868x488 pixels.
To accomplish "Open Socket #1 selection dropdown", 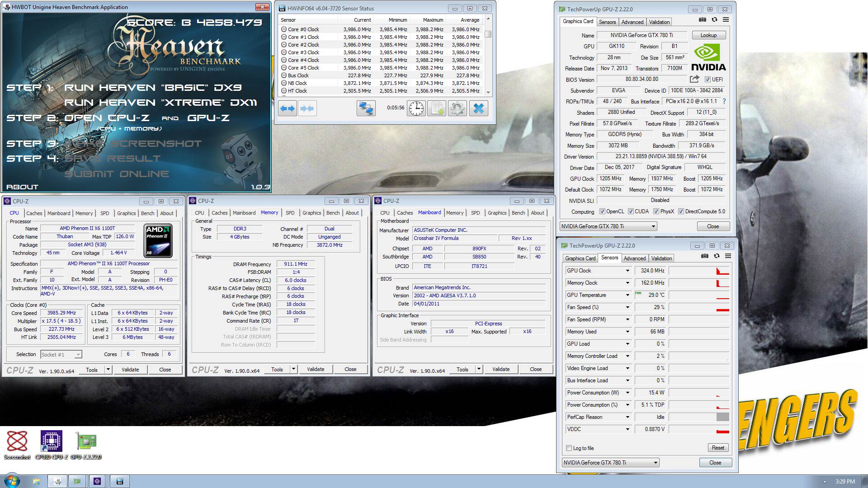I will [x=61, y=355].
